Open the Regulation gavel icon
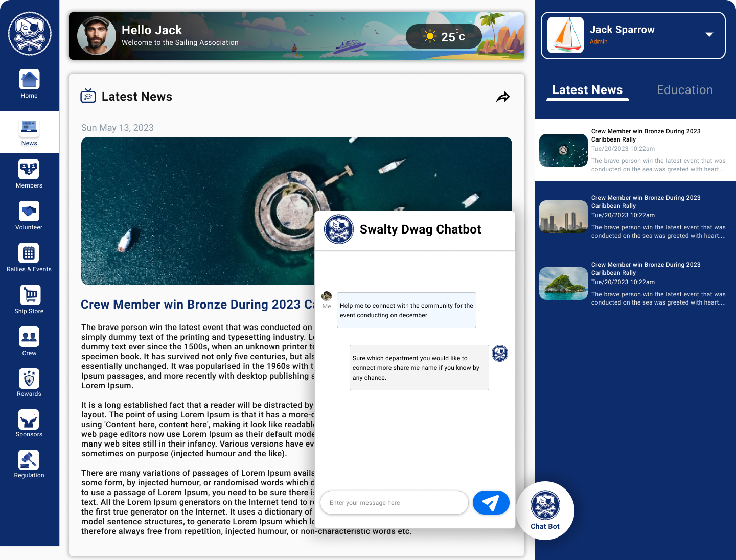 [29, 460]
